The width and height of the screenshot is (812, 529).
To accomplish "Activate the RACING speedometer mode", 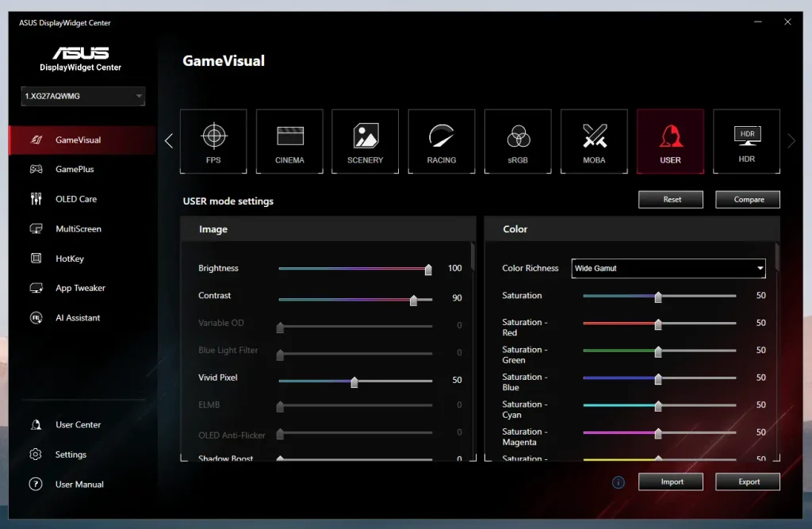I will pyautogui.click(x=441, y=141).
